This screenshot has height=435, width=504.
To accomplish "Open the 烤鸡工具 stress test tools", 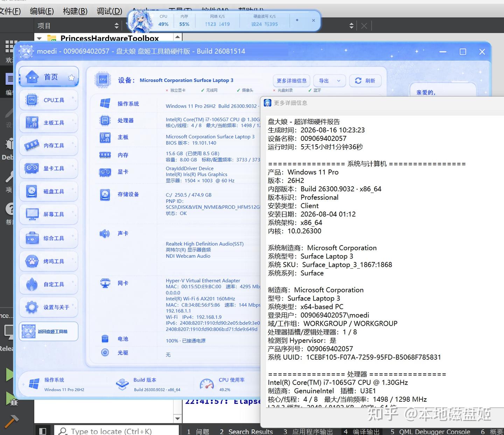I will click(x=49, y=261).
